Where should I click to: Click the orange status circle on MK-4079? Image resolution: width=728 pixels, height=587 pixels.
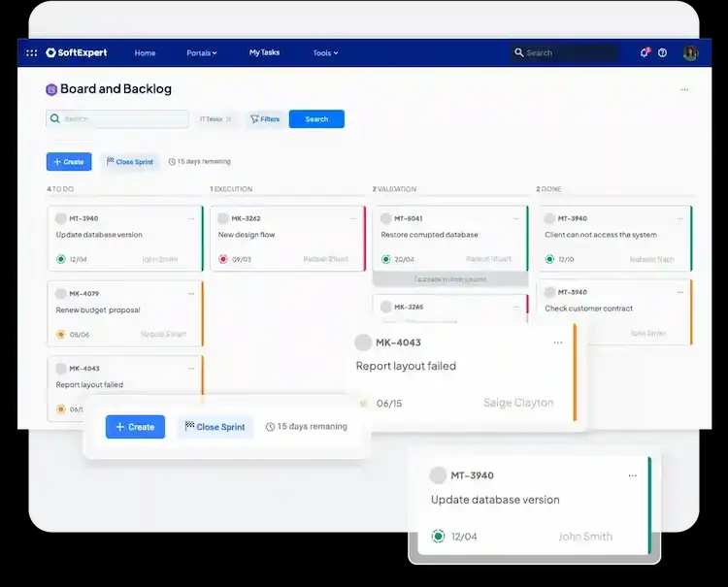(61, 334)
